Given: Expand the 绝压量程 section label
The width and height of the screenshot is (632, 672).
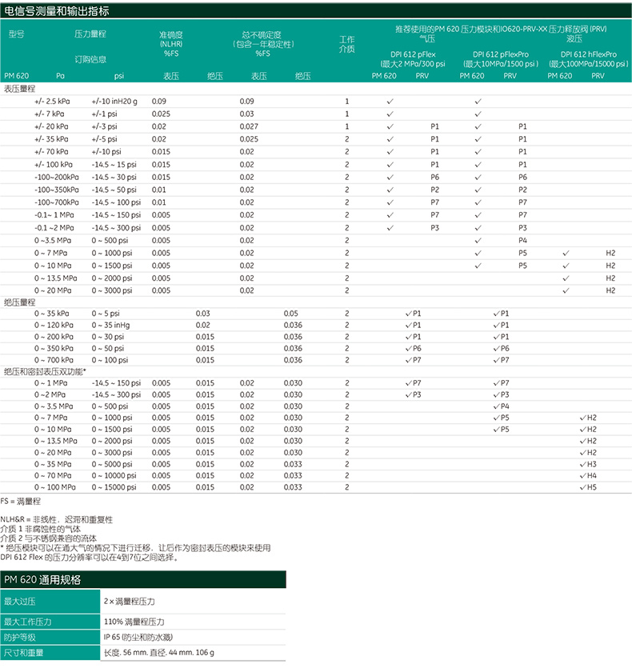Looking at the screenshot, I should pyautogui.click(x=20, y=302).
